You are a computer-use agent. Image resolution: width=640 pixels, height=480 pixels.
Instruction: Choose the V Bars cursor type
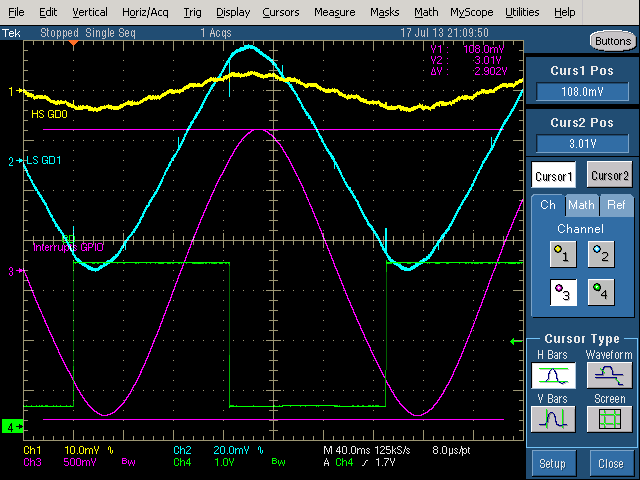point(553,419)
